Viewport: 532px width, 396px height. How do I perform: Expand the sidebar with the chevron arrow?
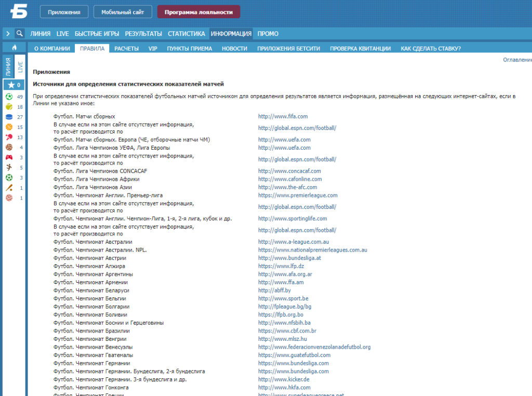pos(8,33)
